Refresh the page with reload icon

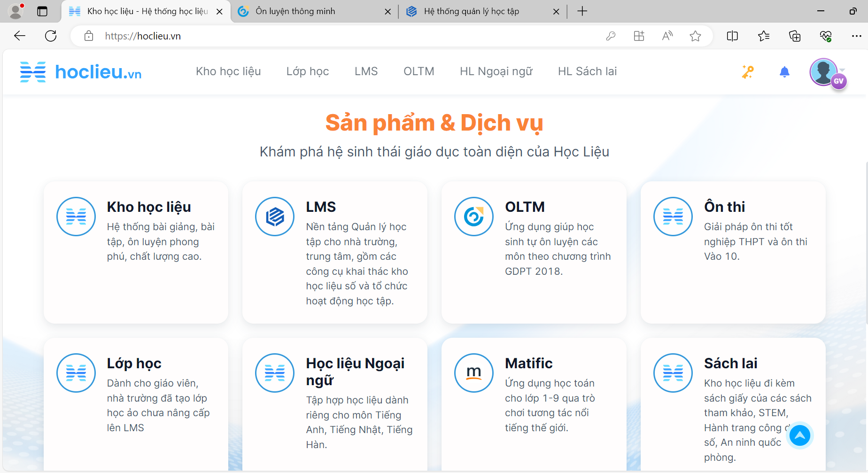[x=51, y=36]
